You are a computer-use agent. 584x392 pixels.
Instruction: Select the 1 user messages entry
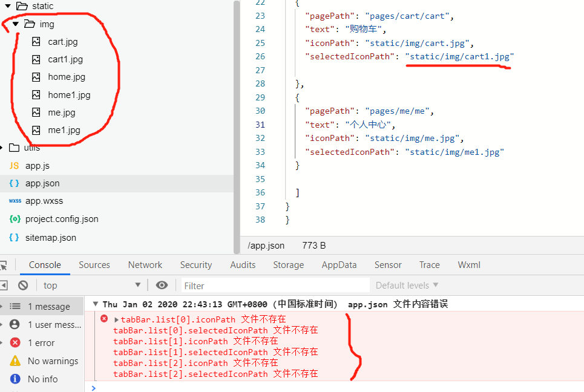[x=42, y=325]
